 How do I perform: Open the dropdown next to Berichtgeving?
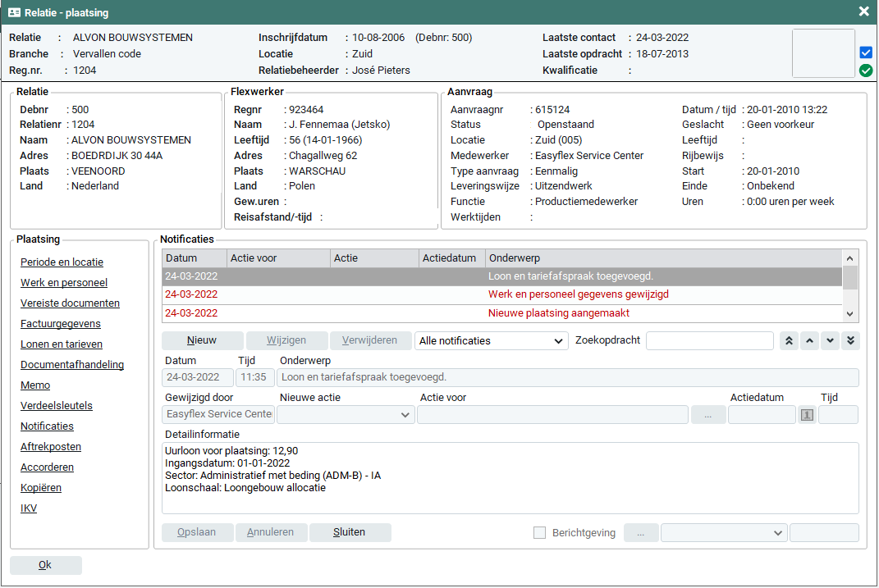723,533
